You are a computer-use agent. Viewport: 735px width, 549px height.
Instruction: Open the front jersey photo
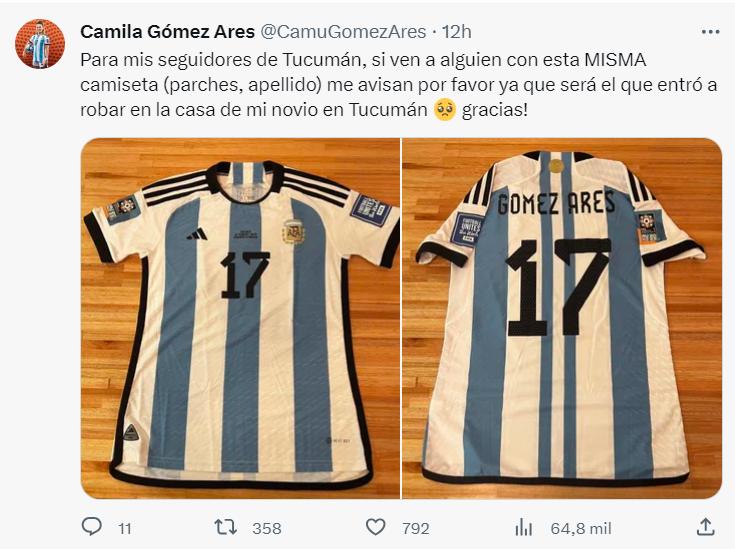click(240, 318)
